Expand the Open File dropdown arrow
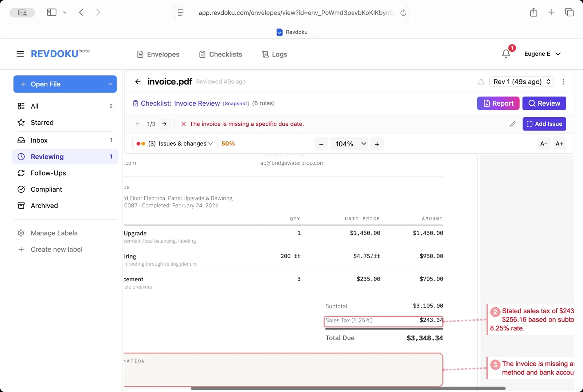The image size is (583, 392). coord(110,84)
